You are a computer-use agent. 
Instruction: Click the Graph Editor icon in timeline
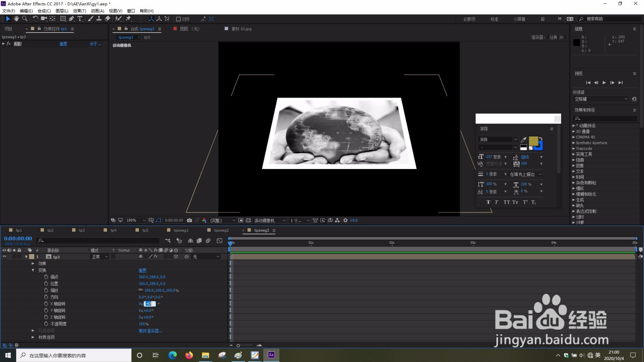pos(219,241)
